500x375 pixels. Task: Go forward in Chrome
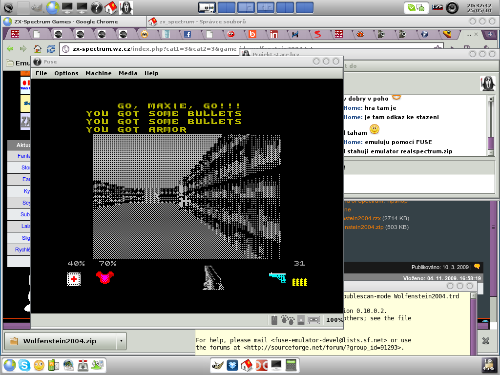tap(23, 49)
